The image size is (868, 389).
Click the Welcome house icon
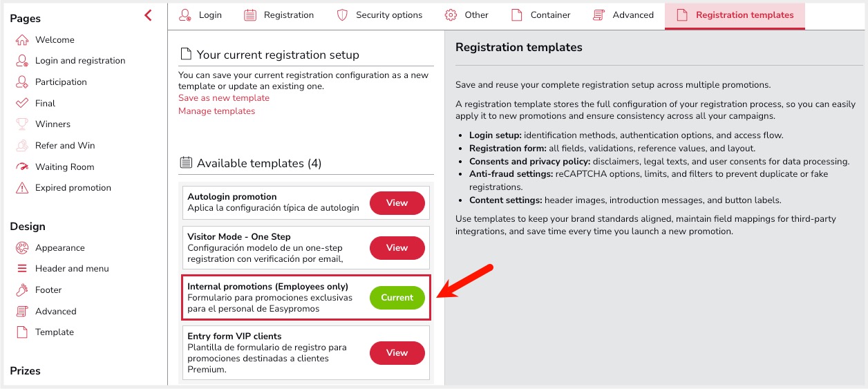click(22, 40)
